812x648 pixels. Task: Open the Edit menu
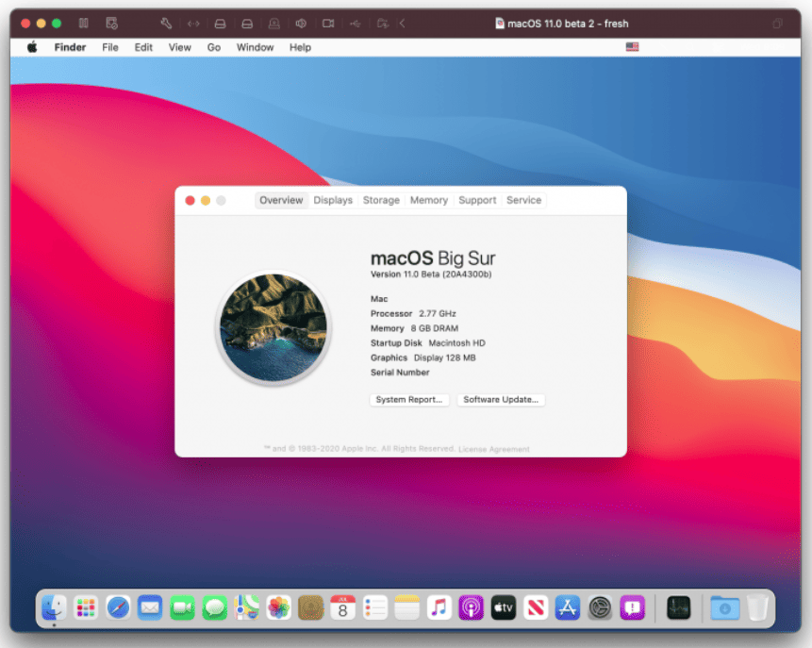click(143, 47)
